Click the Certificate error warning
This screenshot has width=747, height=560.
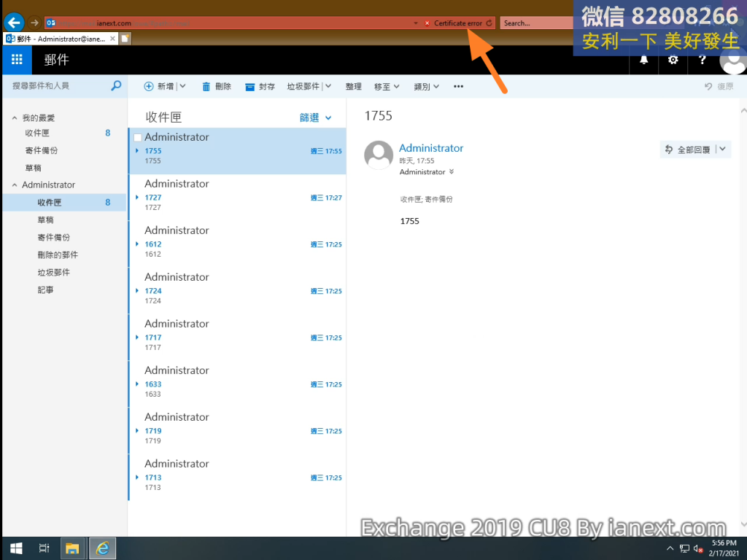tap(453, 23)
